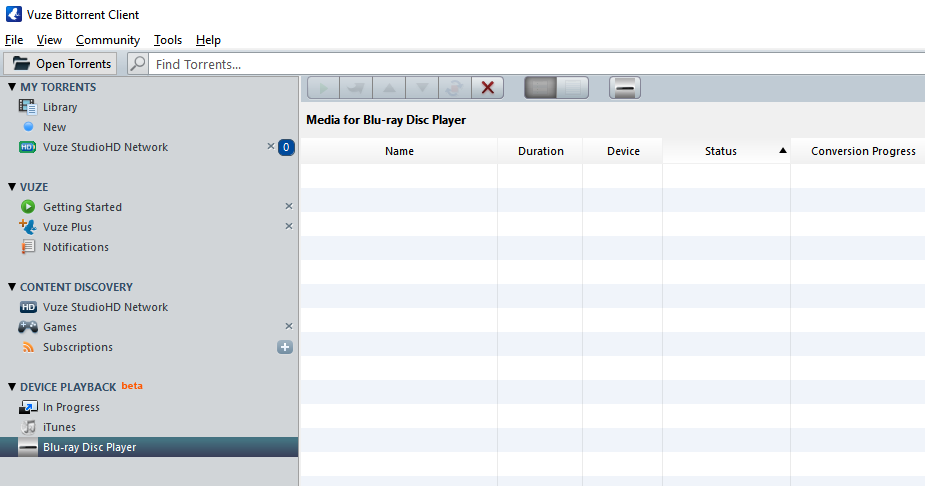Click the move up arrow toolbar button

click(389, 88)
